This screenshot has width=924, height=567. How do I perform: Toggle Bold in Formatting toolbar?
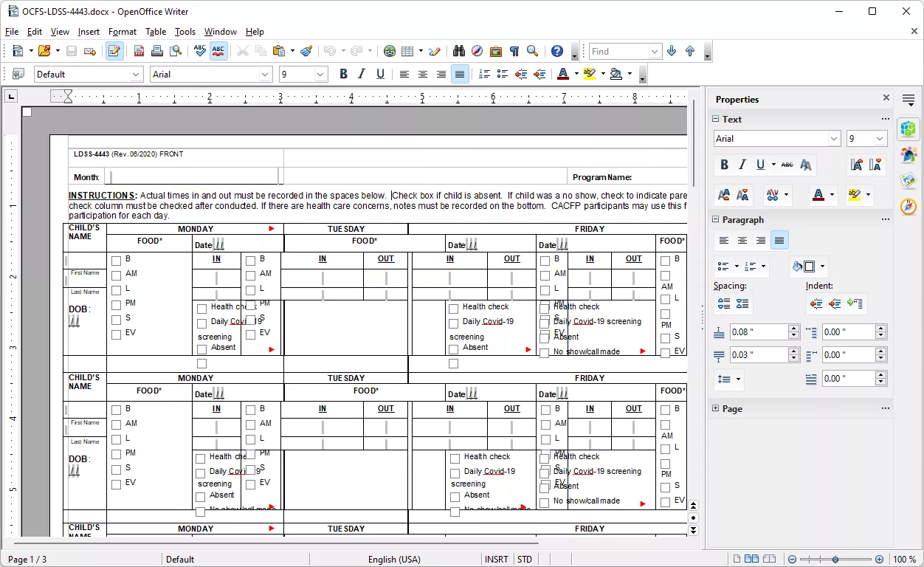[x=343, y=74]
